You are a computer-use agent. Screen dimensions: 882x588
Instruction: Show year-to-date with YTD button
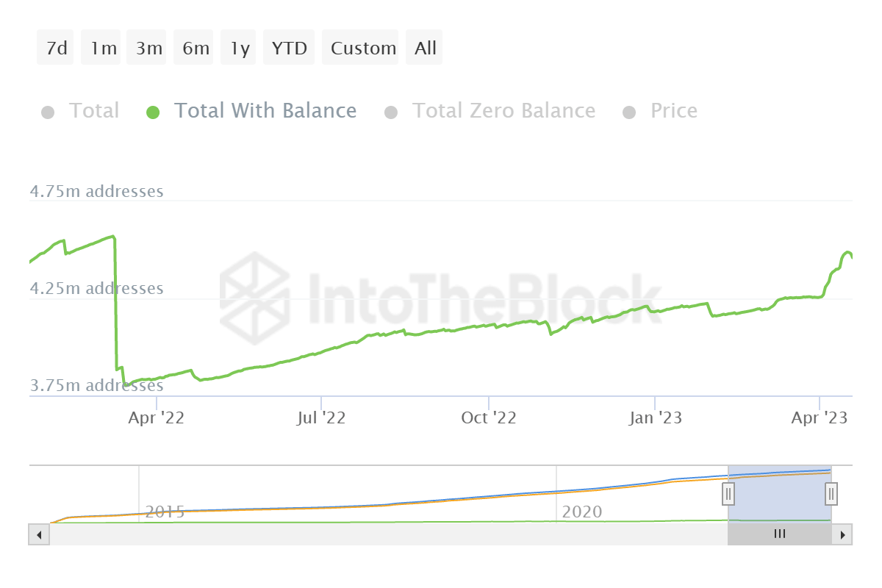pyautogui.click(x=289, y=49)
